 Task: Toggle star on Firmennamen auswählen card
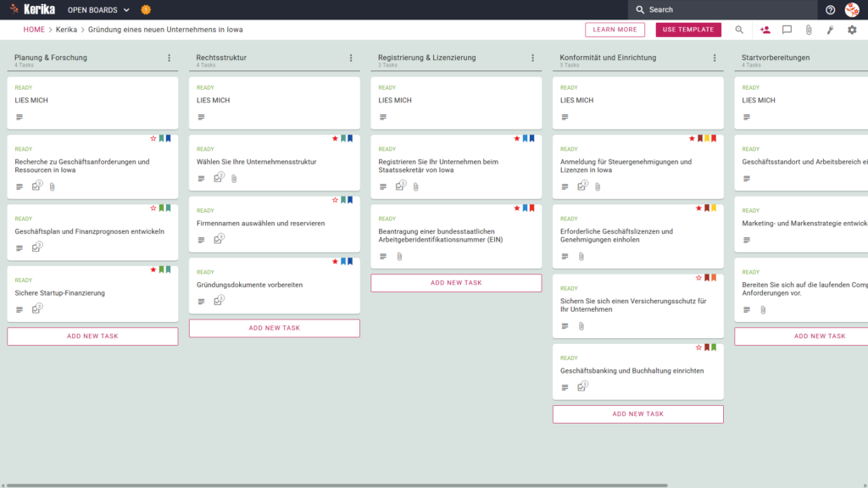[335, 200]
